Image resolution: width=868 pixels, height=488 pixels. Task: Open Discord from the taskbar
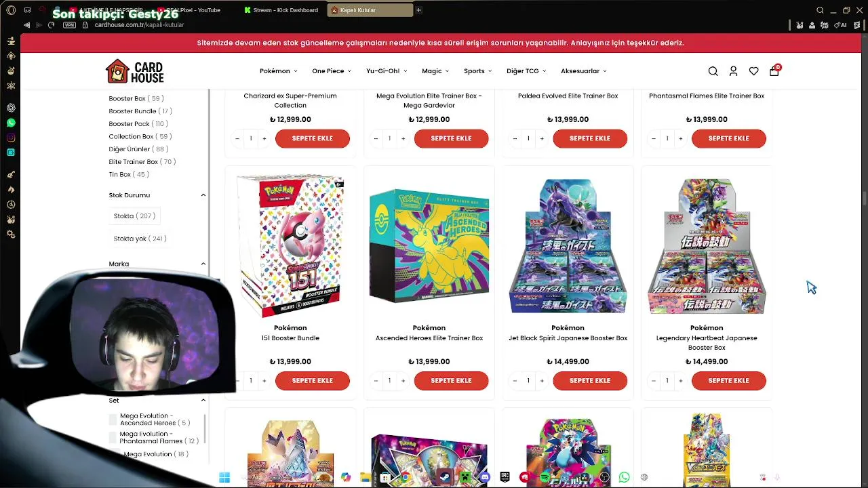point(485,477)
